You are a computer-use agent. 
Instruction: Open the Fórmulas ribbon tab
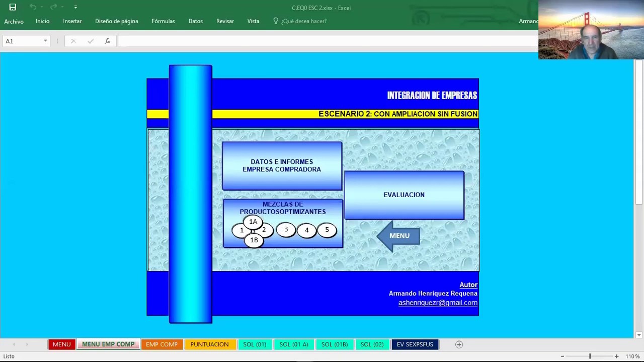tap(163, 21)
